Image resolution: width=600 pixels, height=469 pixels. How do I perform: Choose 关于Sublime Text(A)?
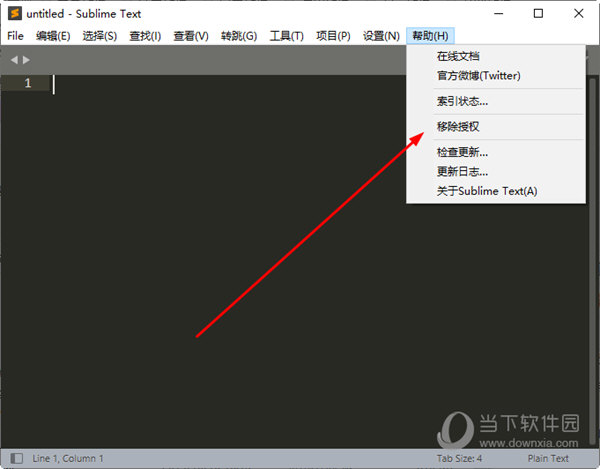click(x=496, y=191)
